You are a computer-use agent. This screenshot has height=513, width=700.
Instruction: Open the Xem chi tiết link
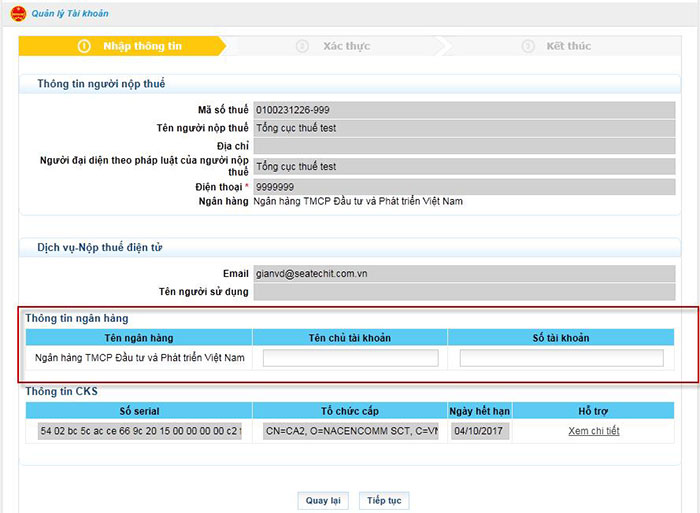(x=594, y=431)
